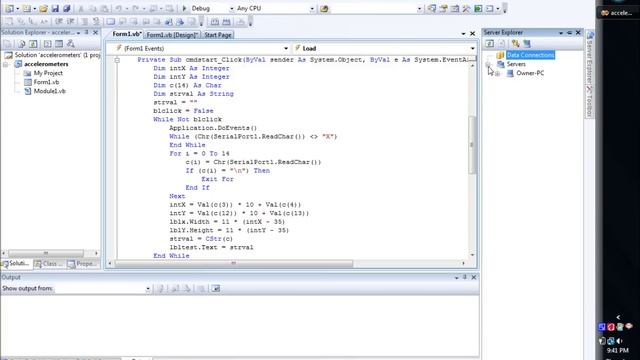Select the Solution Explorer bottom tab
Screen dimensions: 640x360
point(16,264)
